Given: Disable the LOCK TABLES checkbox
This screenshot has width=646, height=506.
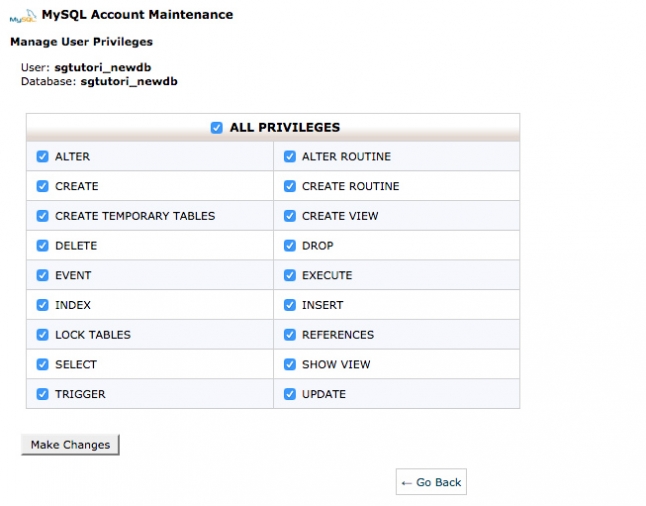Looking at the screenshot, I should [42, 335].
